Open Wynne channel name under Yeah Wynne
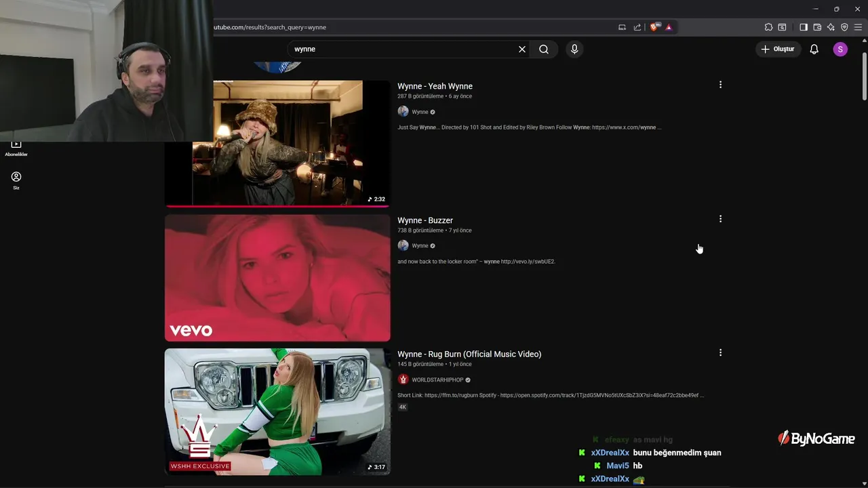The image size is (868, 488). click(420, 112)
